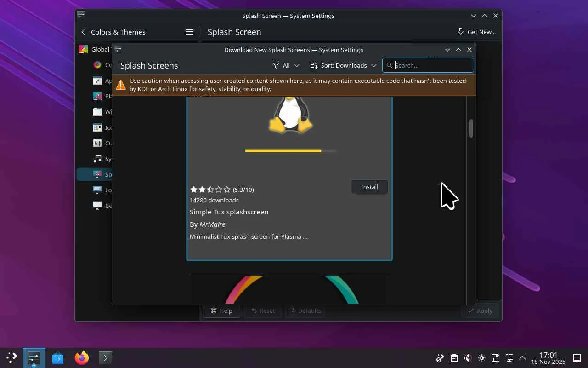Open the hamburger menu in System Settings
The image size is (588, 368).
pos(189,32)
